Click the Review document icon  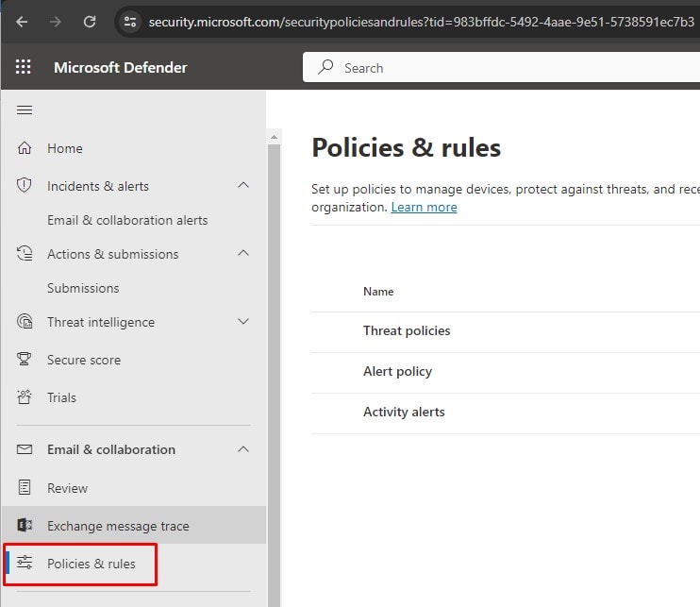point(25,487)
